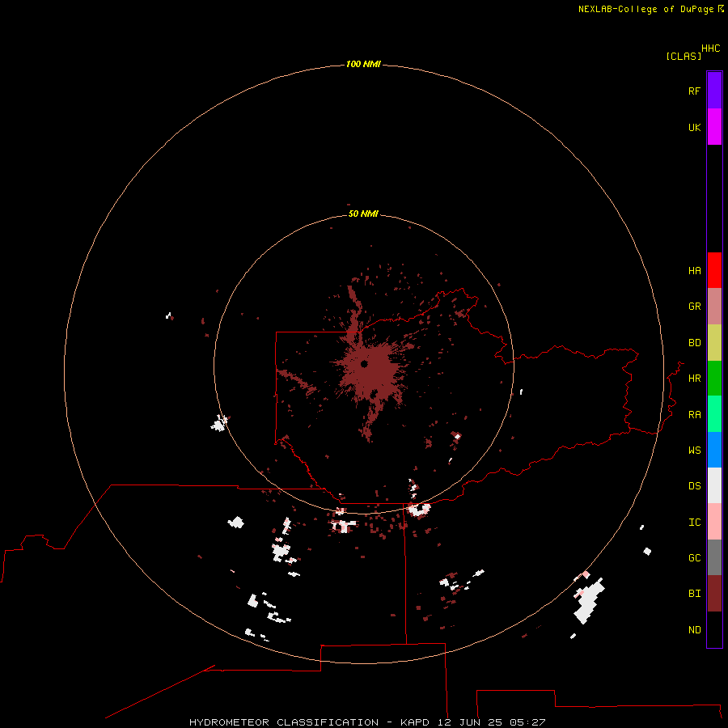Click the GC gray legend swatch

(x=714, y=557)
